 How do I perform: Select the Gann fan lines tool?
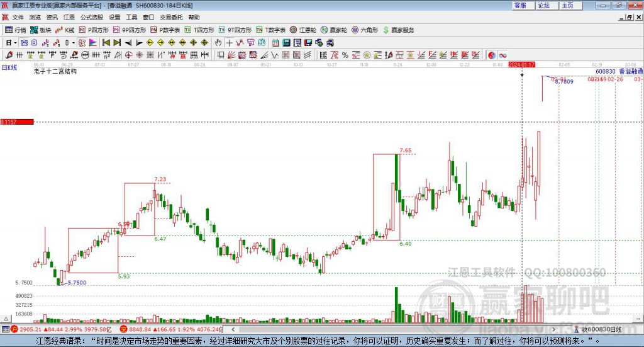231,55
